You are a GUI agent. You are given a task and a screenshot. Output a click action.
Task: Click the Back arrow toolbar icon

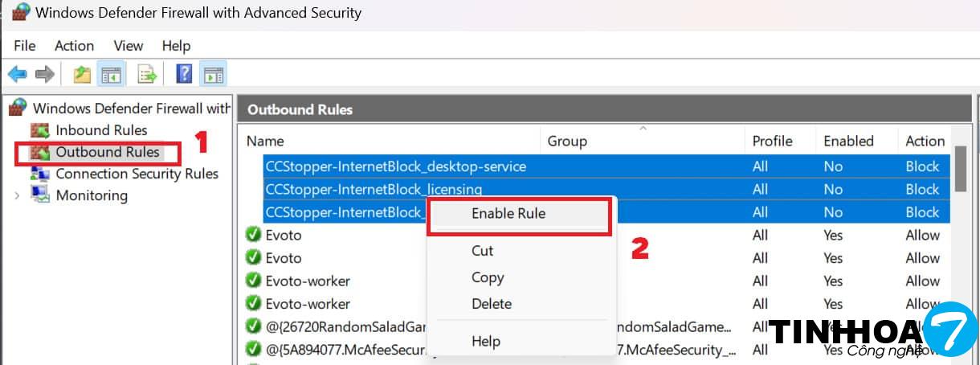pos(17,75)
